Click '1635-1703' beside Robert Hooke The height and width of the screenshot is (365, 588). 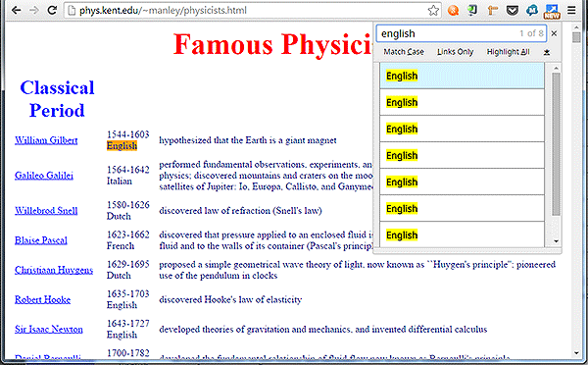(127, 294)
